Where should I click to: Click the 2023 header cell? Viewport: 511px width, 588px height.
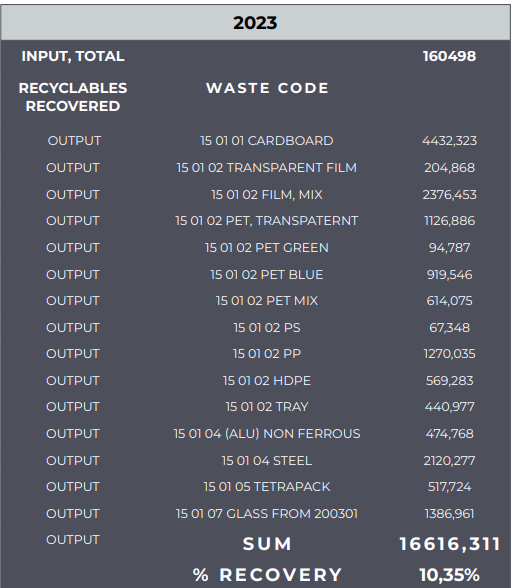coord(255,22)
